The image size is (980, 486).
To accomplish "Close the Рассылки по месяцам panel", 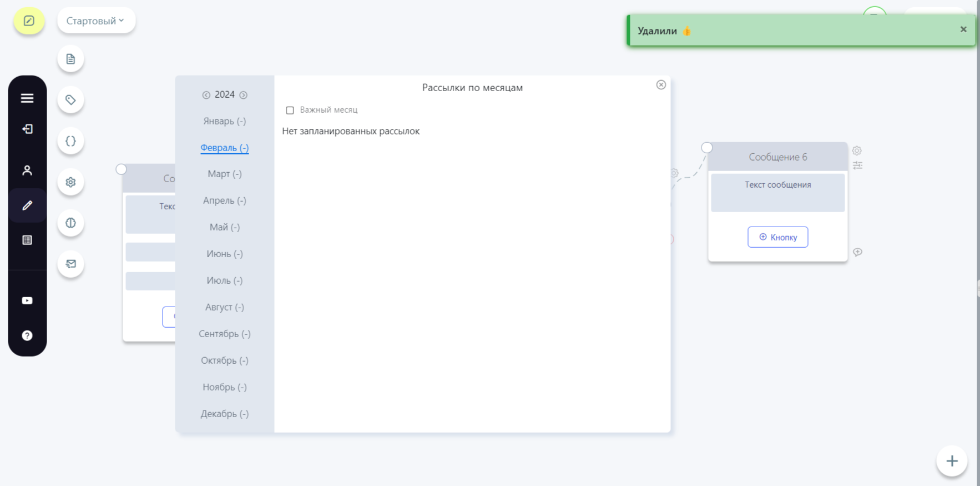I will 661,85.
